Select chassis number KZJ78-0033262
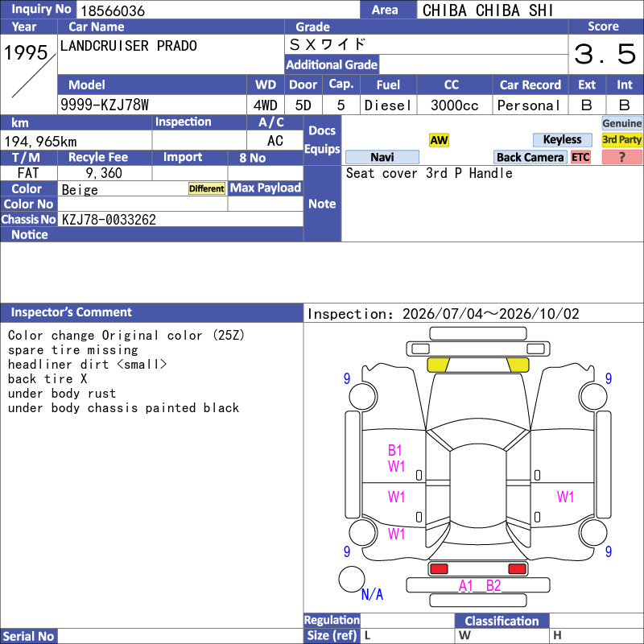Screen dimensions: 644x644 click(109, 220)
